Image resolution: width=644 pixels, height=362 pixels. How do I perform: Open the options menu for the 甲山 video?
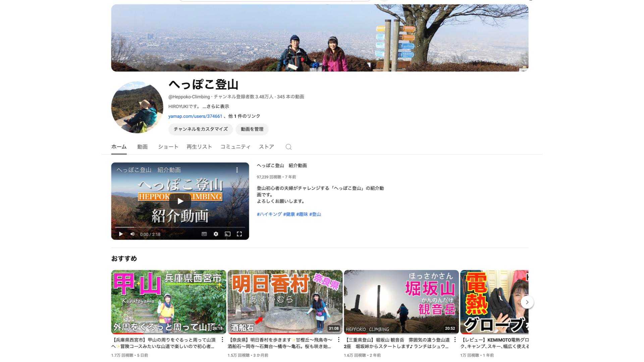(222, 340)
